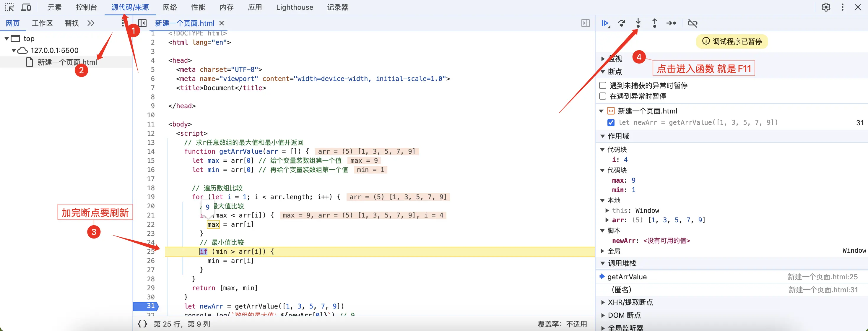Show more navigator tabs chevron
The width and height of the screenshot is (868, 331).
pos(91,23)
